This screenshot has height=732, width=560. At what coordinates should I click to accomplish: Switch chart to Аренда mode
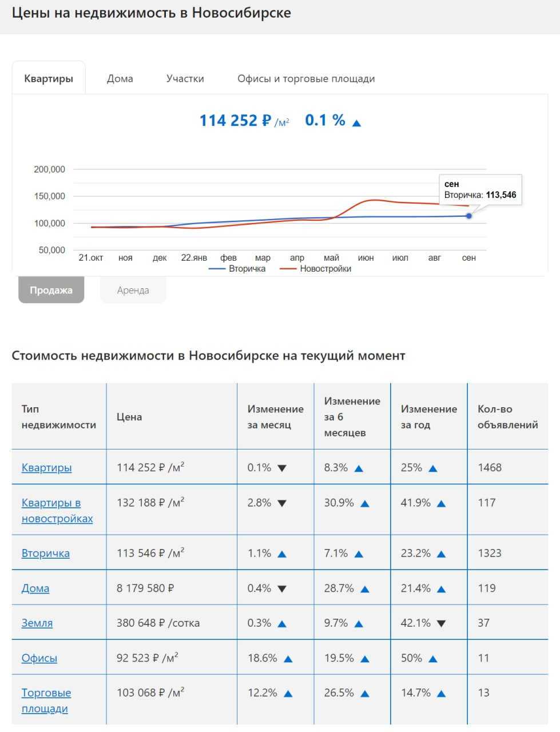pyautogui.click(x=133, y=290)
